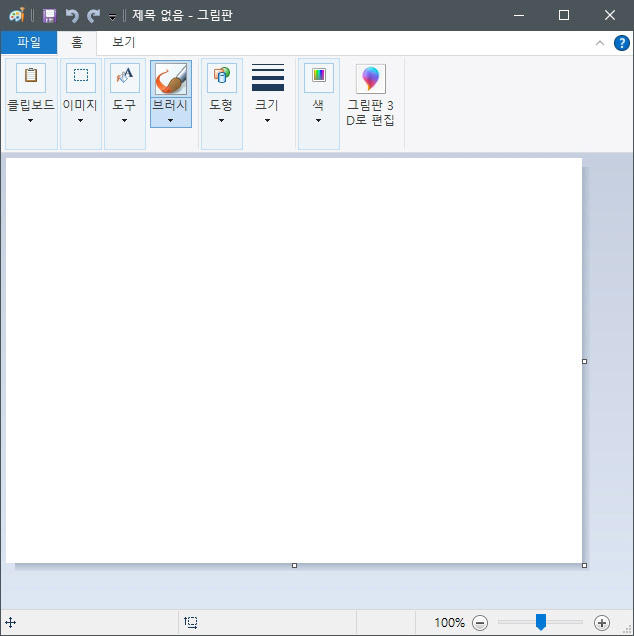
Task: Click the selection size icon in status bar
Action: click(191, 622)
